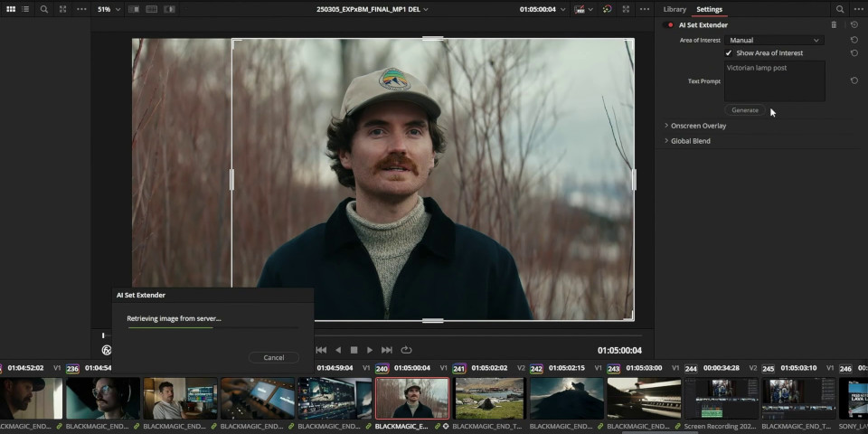This screenshot has height=434, width=868.
Task: Open the 51% viewer zoom dropdown
Action: (x=109, y=9)
